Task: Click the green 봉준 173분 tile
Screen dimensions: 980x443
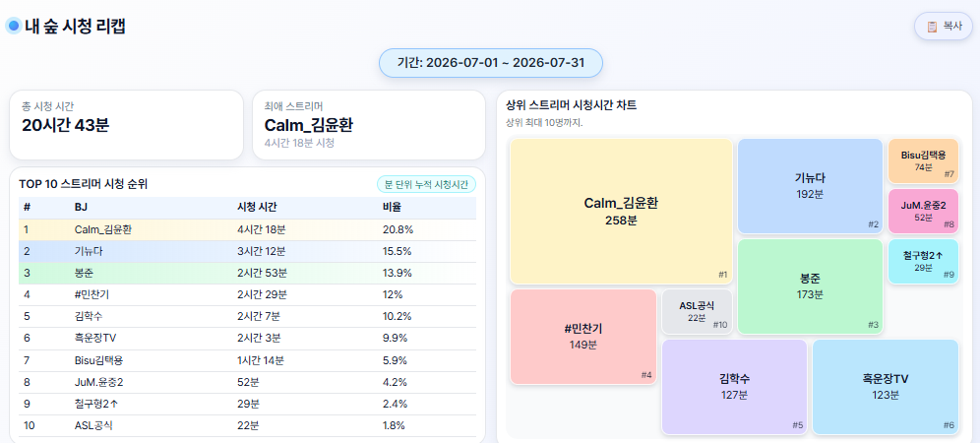Action: click(810, 286)
